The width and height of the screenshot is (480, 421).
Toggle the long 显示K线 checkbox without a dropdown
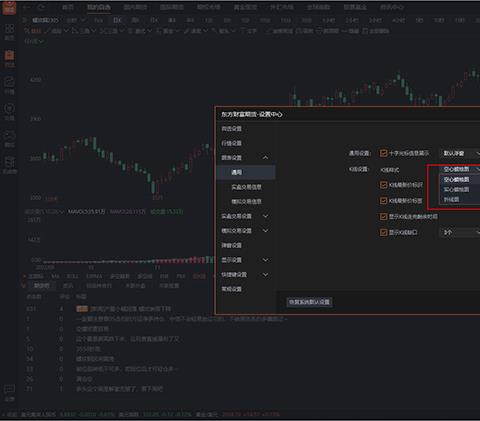point(383,217)
